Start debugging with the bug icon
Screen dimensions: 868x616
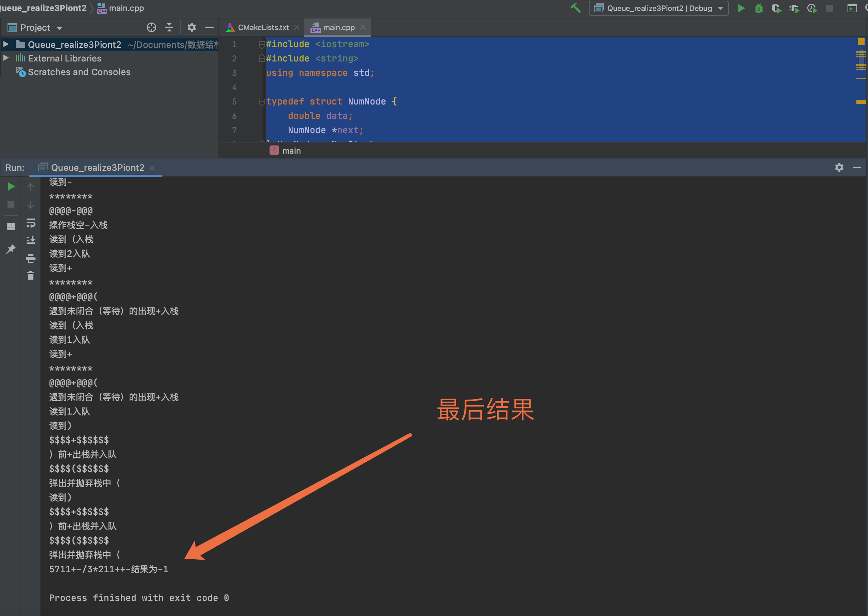758,8
